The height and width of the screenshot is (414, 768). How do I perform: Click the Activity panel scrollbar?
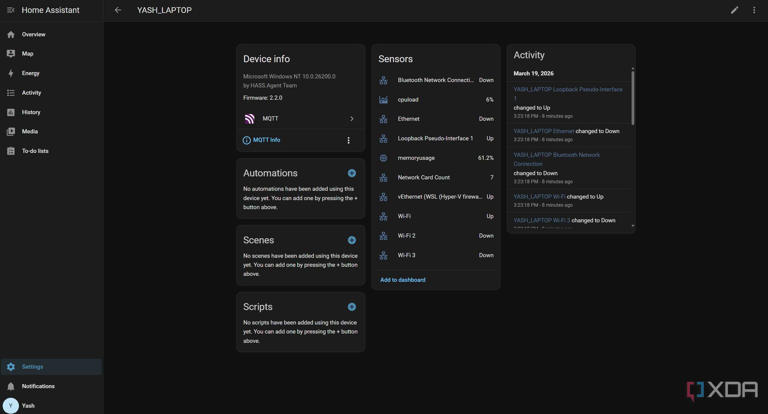pos(633,98)
